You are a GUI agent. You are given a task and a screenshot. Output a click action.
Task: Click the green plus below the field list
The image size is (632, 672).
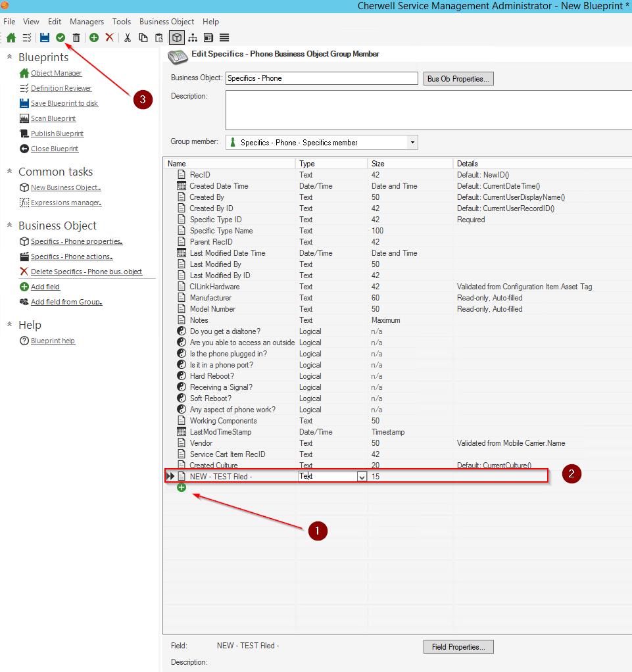182,487
